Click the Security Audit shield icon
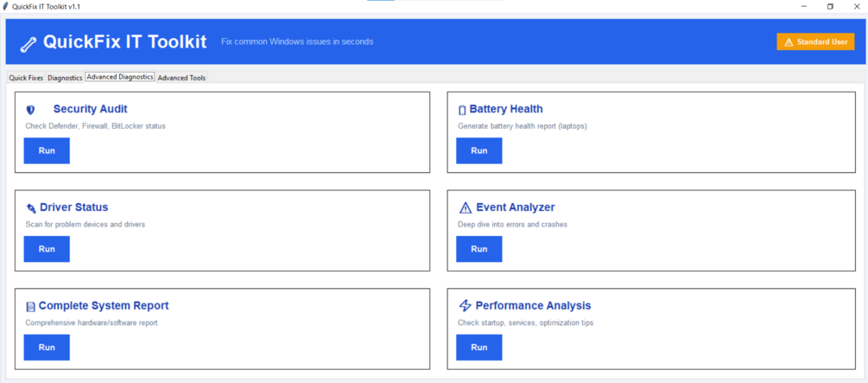 coord(31,110)
